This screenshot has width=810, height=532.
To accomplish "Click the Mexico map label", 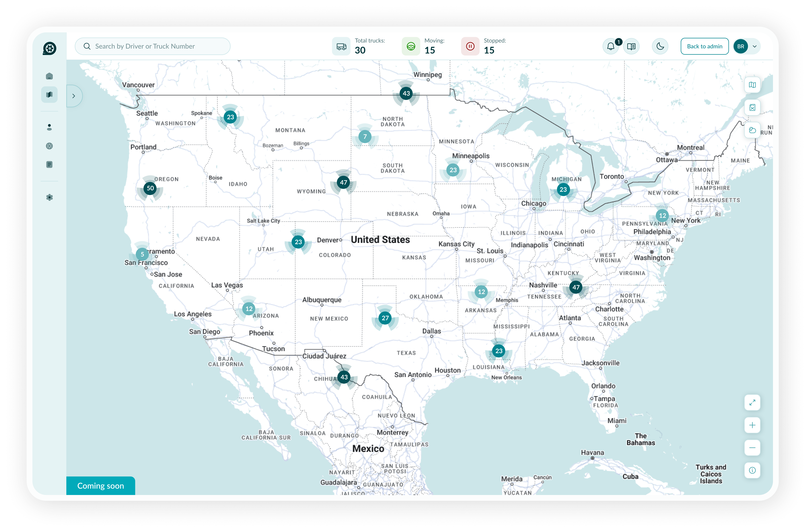I will coord(368,449).
